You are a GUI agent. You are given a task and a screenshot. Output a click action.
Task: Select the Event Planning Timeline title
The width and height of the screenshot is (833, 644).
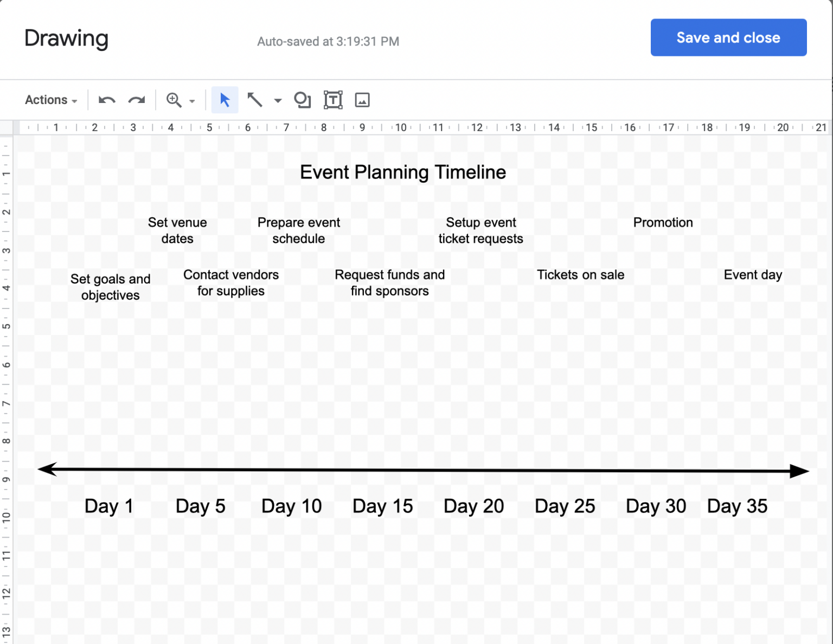click(x=403, y=172)
